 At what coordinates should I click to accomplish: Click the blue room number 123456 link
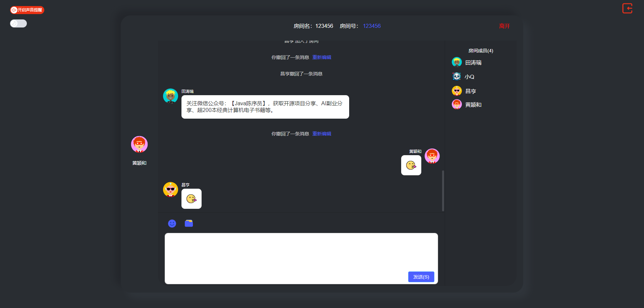(x=371, y=26)
